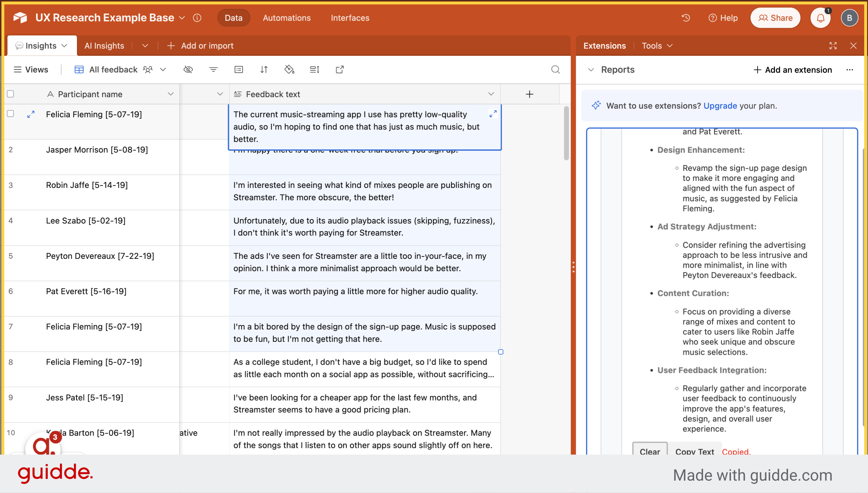Open Insights table tab dropdown
The width and height of the screenshot is (868, 493).
click(65, 46)
